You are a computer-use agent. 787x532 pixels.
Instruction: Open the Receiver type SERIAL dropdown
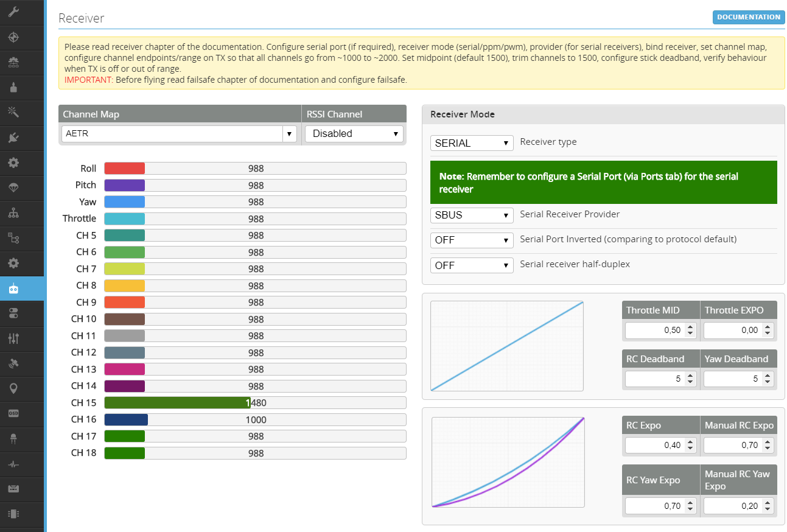[471, 143]
